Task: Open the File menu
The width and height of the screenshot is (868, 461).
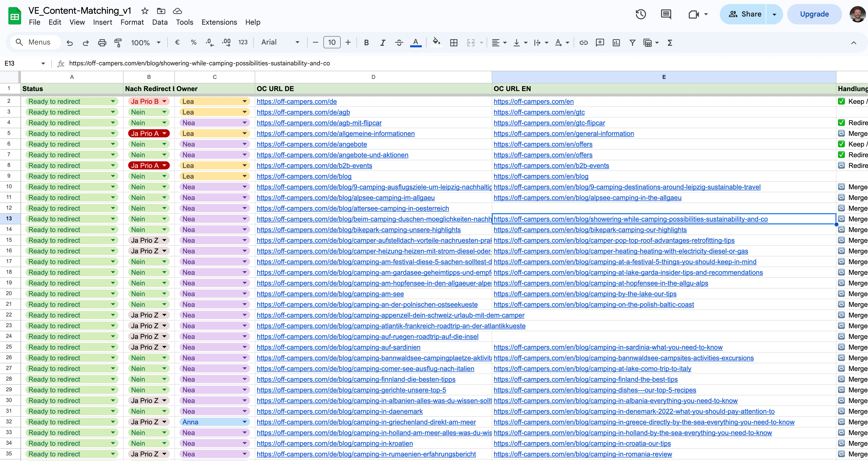Action: click(x=34, y=22)
